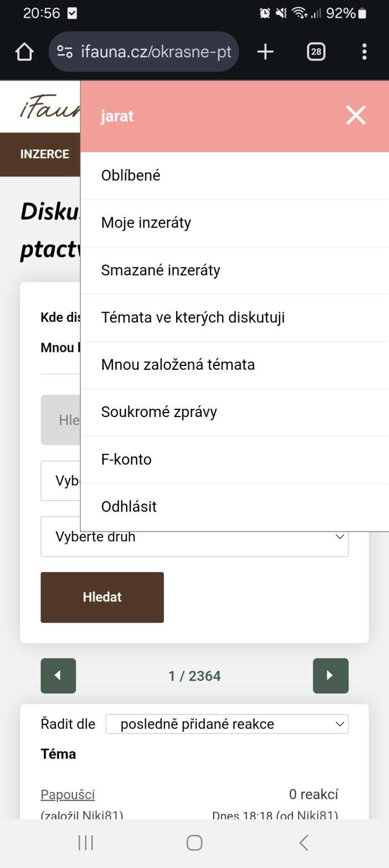
Task: Open the tab switcher showing 28
Action: coord(316,52)
